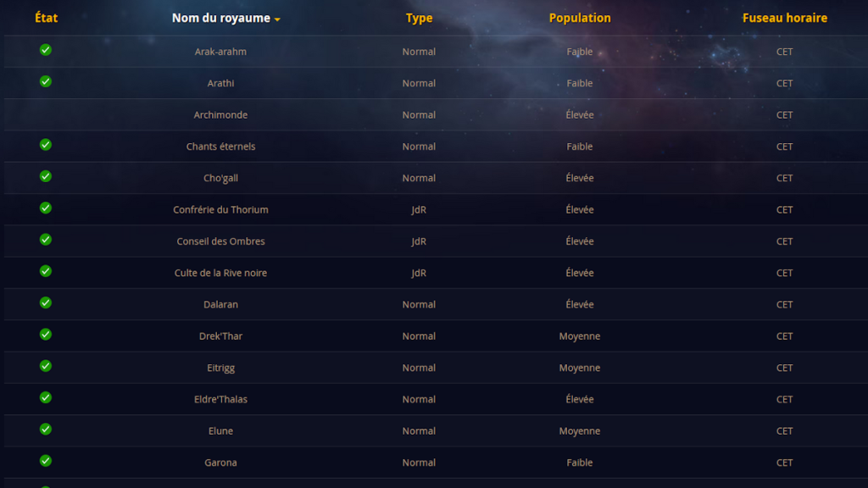Image resolution: width=868 pixels, height=488 pixels.
Task: Click the JdR type cell for Confrérie du Thorium
Action: (419, 210)
